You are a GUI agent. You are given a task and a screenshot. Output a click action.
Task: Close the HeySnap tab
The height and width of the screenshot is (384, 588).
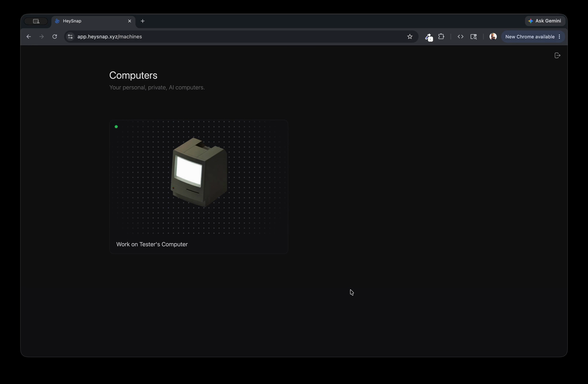click(x=129, y=21)
